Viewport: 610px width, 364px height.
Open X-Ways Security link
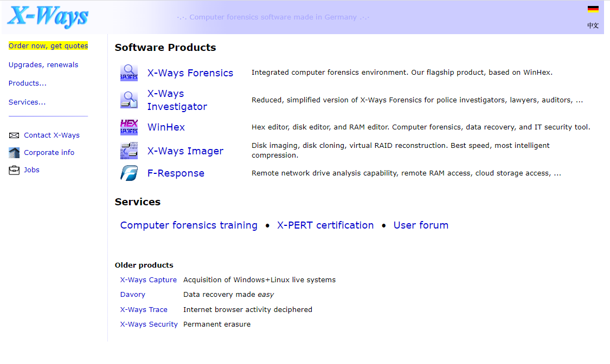click(149, 324)
